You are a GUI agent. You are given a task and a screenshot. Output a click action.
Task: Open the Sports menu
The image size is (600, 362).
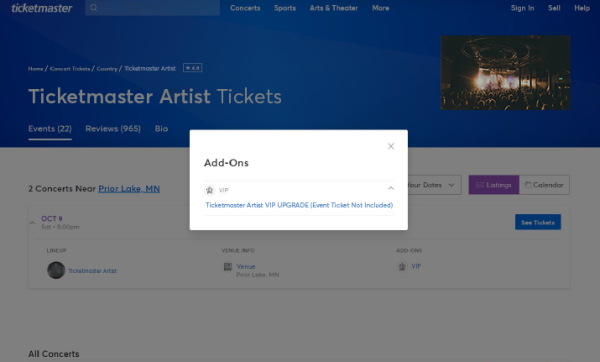click(285, 8)
